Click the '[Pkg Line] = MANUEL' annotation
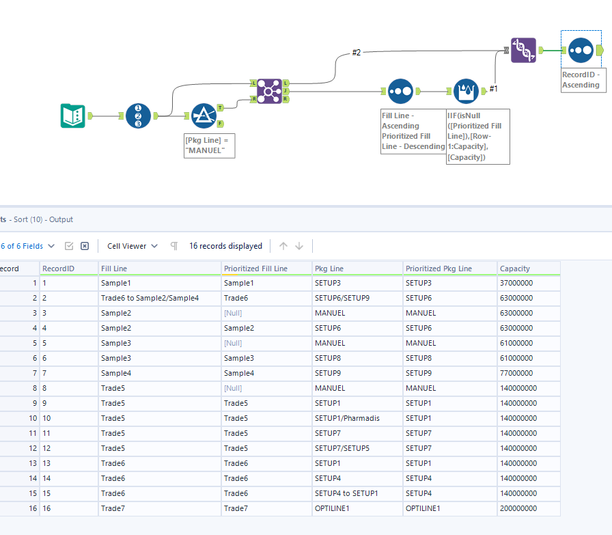The image size is (612, 535). coord(209,146)
